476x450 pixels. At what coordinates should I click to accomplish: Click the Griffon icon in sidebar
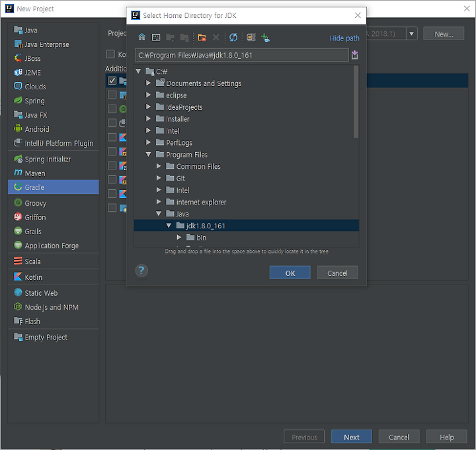(18, 217)
